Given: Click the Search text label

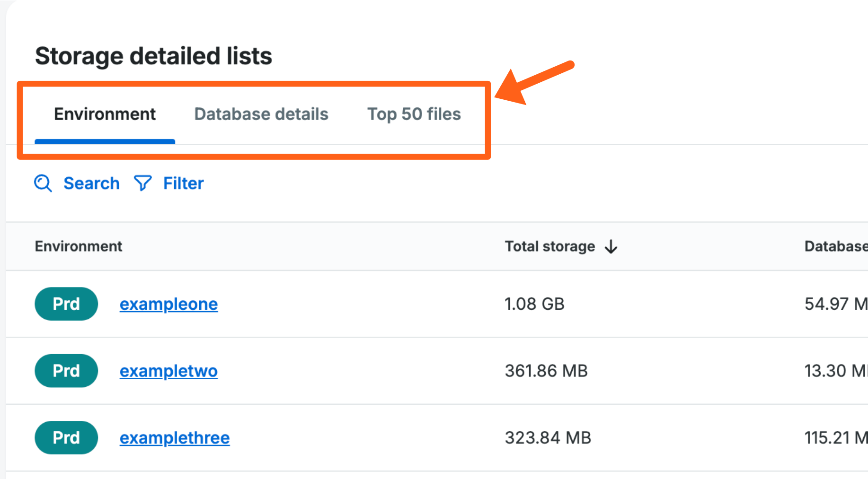Looking at the screenshot, I should 91,183.
